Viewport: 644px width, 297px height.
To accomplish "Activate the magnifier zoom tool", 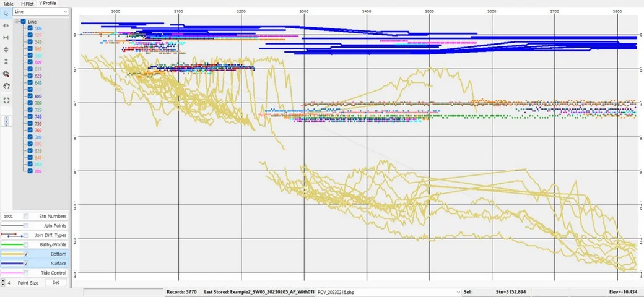I will tap(6, 74).
